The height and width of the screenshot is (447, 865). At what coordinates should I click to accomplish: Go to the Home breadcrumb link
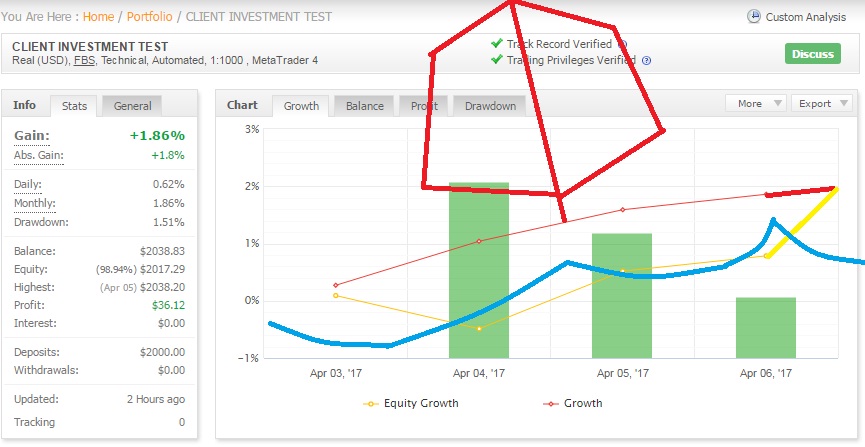click(x=98, y=17)
